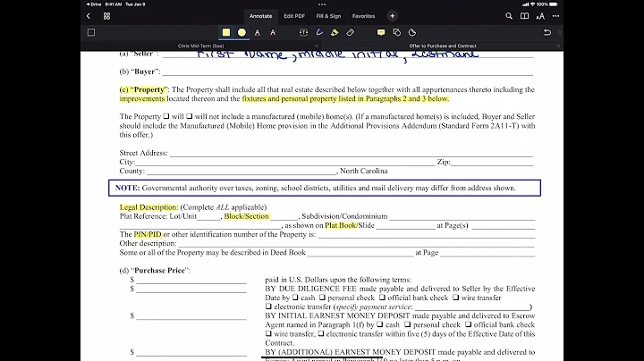Click the "North Carolina" text
Viewport: 644px width, 361px height.
364,171
